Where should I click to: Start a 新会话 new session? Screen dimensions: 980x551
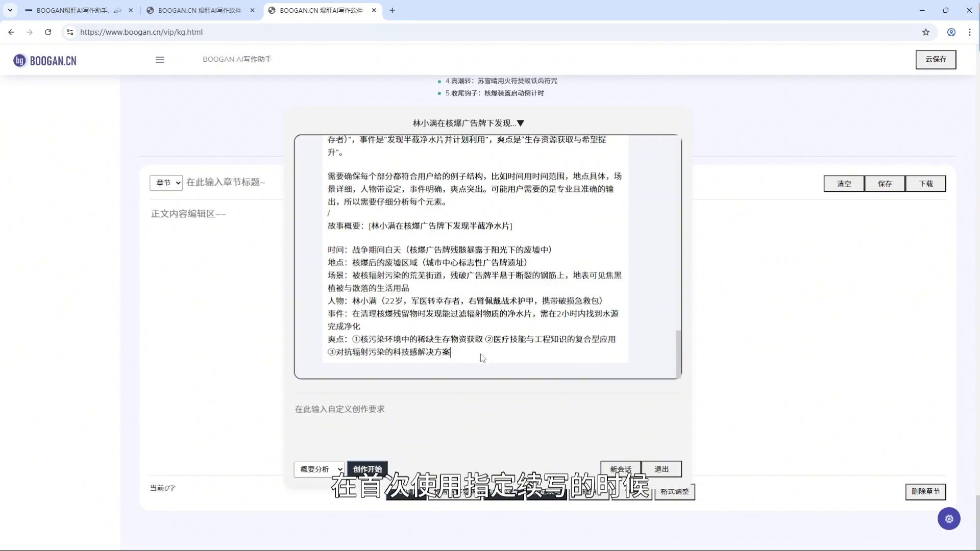click(619, 469)
